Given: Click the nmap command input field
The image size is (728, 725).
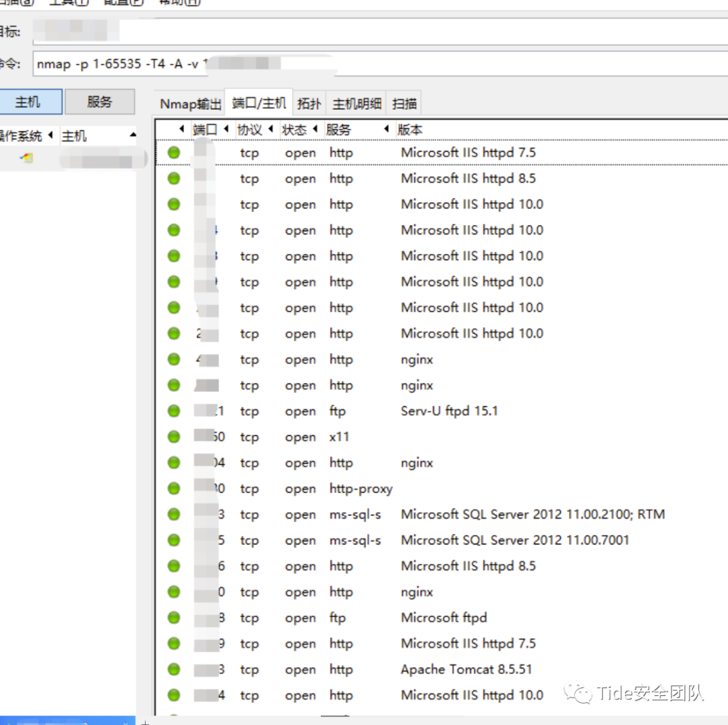Looking at the screenshot, I should [380, 63].
